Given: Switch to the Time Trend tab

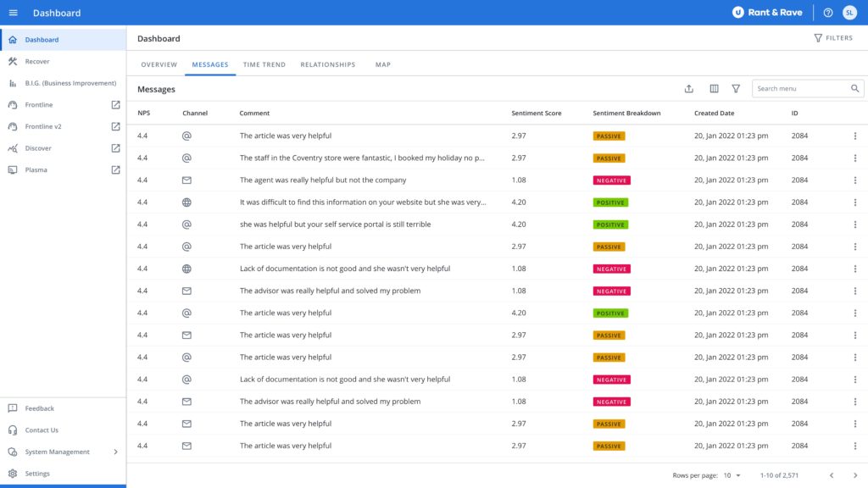Looking at the screenshot, I should tap(264, 64).
